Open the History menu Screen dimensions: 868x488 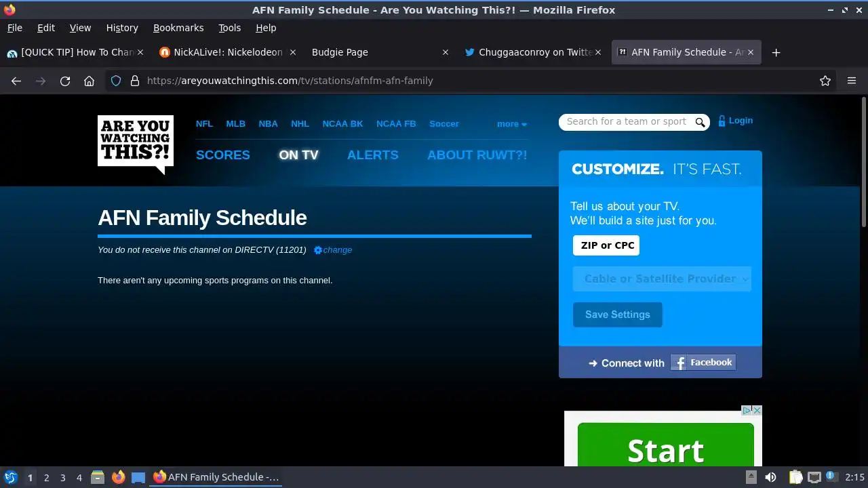point(122,28)
